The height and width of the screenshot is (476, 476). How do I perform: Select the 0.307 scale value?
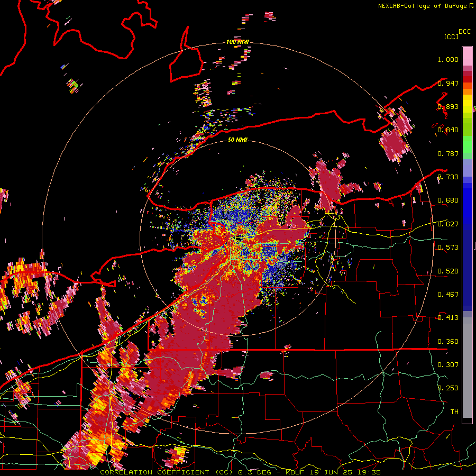point(448,365)
